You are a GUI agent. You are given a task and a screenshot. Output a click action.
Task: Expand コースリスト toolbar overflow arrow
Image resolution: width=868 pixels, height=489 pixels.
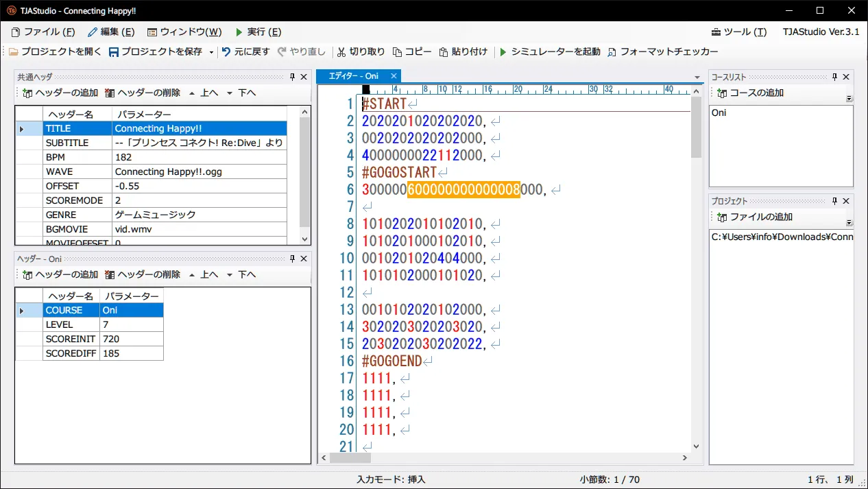point(849,98)
